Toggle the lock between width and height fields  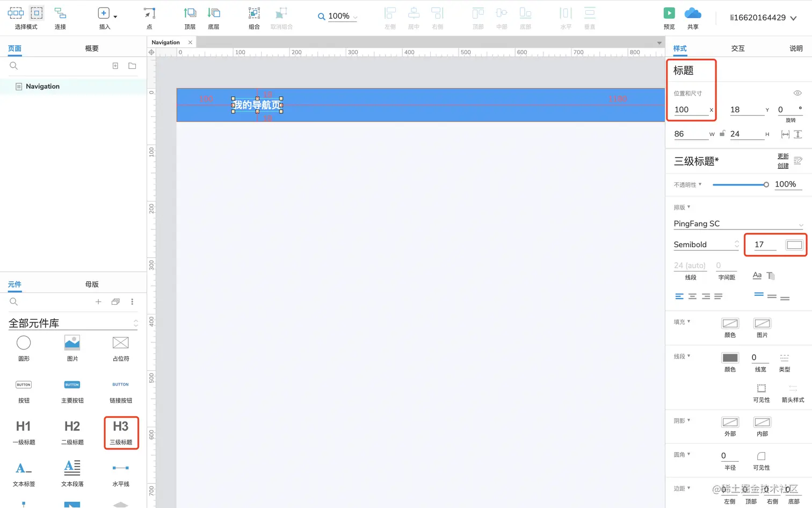tap(722, 133)
